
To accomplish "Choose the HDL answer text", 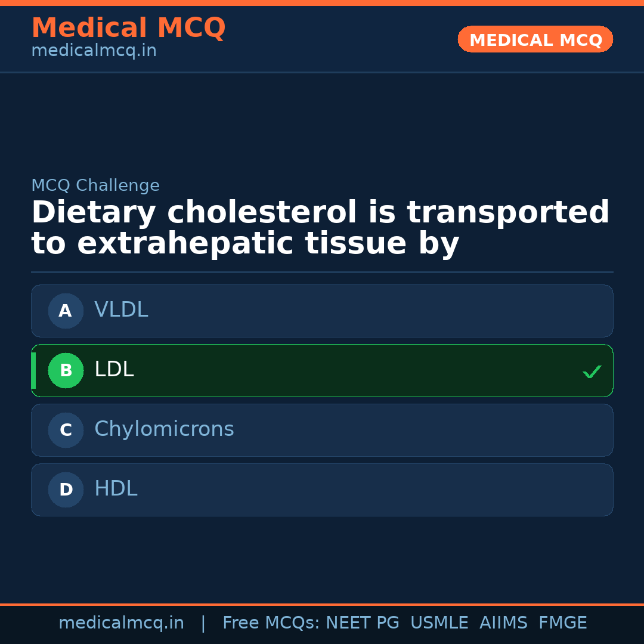I will click(x=116, y=489).
